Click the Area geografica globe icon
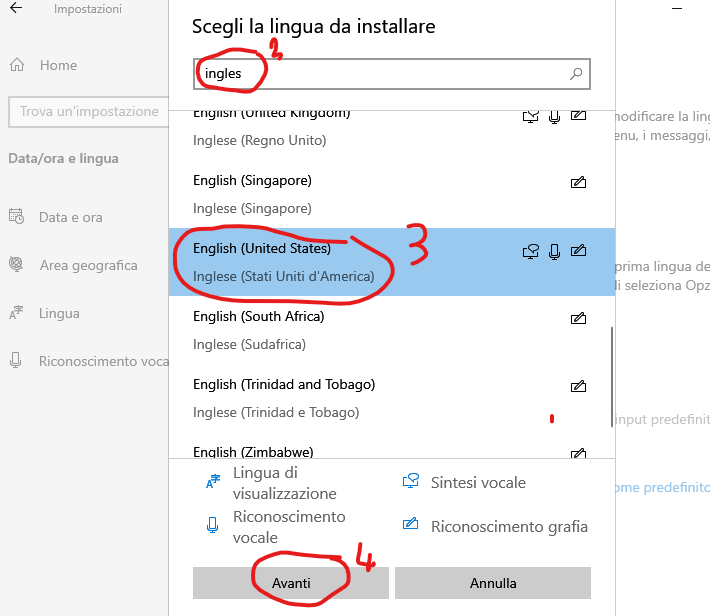The height and width of the screenshot is (616, 710). (17, 265)
